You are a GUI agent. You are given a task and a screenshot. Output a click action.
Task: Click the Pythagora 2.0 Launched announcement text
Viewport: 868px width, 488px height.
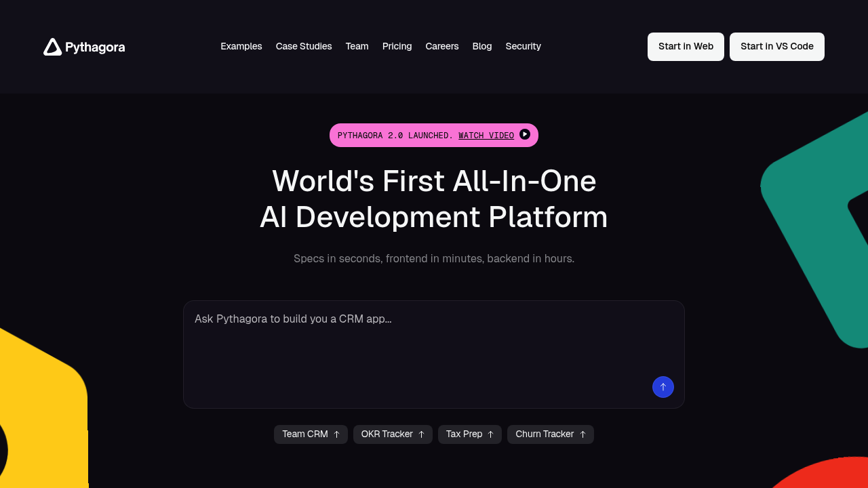[395, 136]
